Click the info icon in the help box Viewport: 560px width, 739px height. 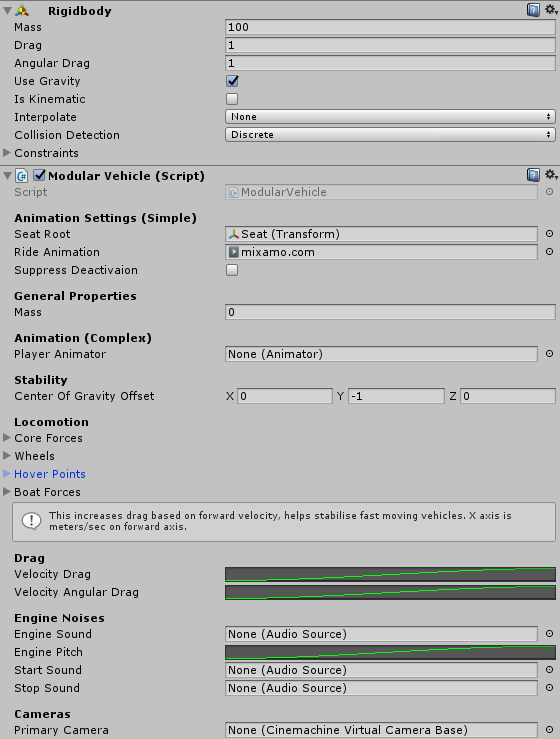[x=32, y=521]
